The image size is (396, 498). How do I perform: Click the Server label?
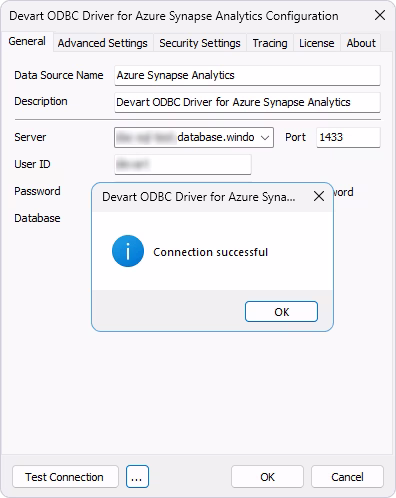click(x=30, y=137)
